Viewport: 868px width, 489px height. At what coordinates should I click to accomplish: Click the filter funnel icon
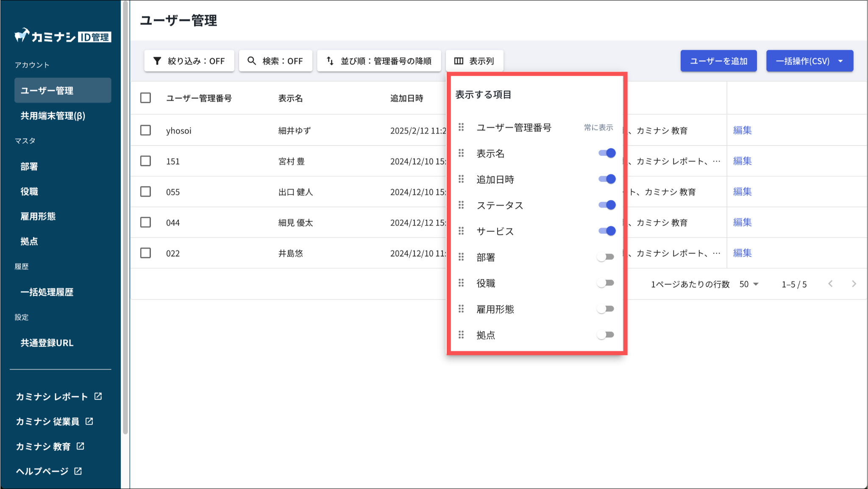[x=157, y=61]
